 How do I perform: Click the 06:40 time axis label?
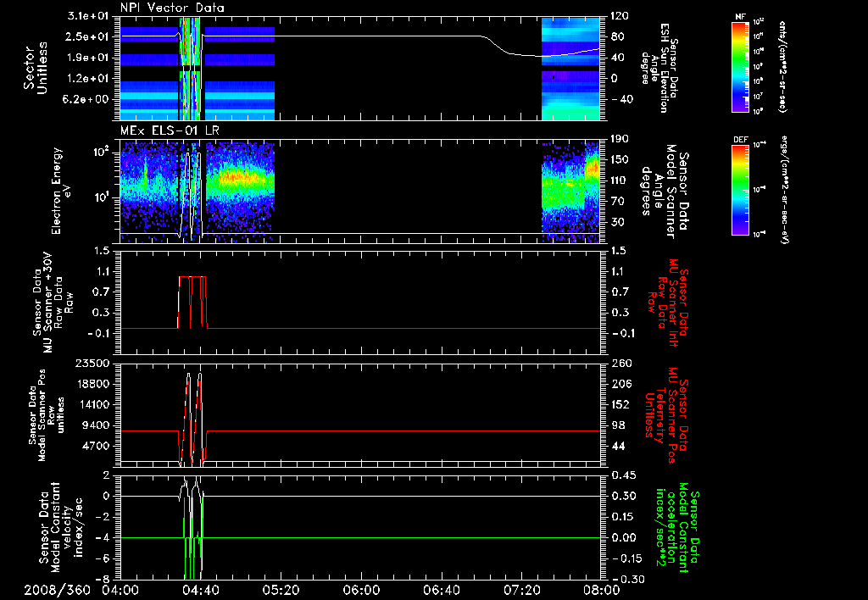tap(441, 590)
